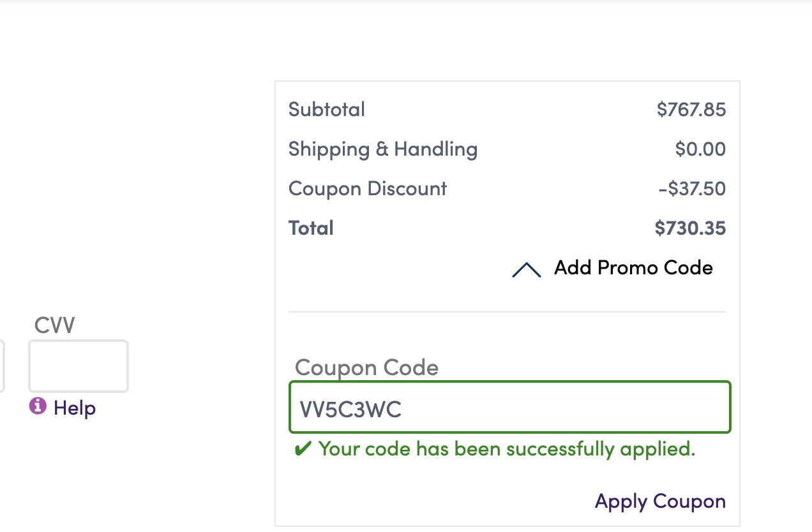Viewport: 812px width, 532px height.
Task: Click the CVV input box
Action: click(x=78, y=366)
